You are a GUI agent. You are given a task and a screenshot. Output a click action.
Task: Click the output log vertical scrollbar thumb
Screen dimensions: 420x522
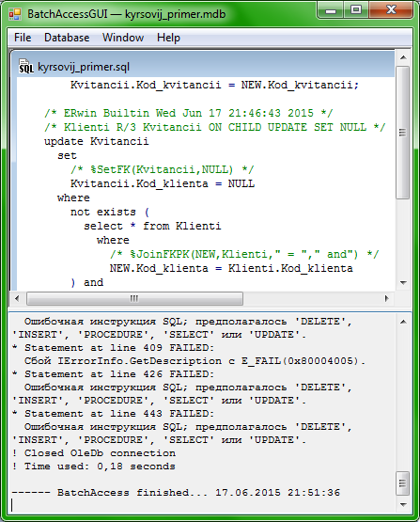click(403, 483)
